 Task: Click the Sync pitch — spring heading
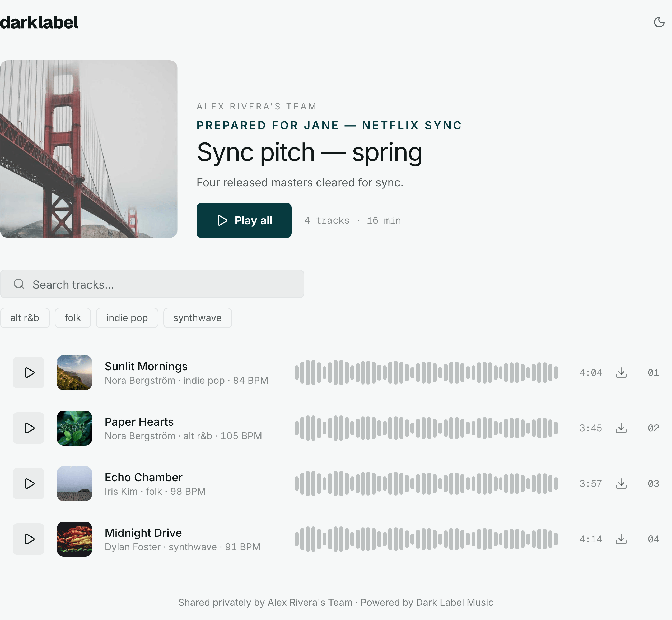click(x=309, y=153)
